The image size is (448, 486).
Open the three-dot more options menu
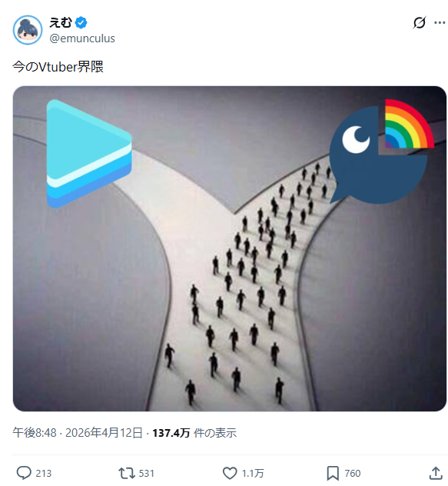tap(440, 22)
